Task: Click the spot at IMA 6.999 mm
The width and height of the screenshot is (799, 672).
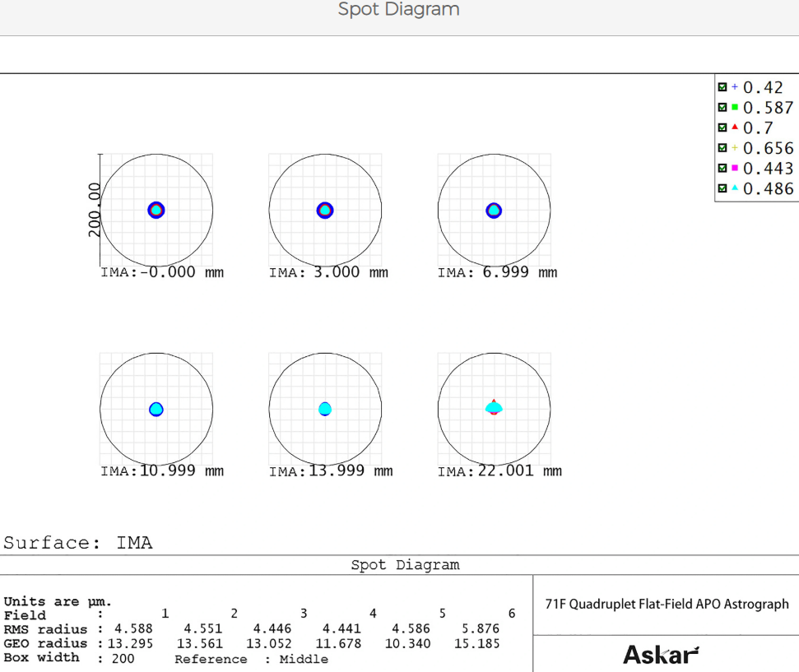Action: pyautogui.click(x=494, y=211)
